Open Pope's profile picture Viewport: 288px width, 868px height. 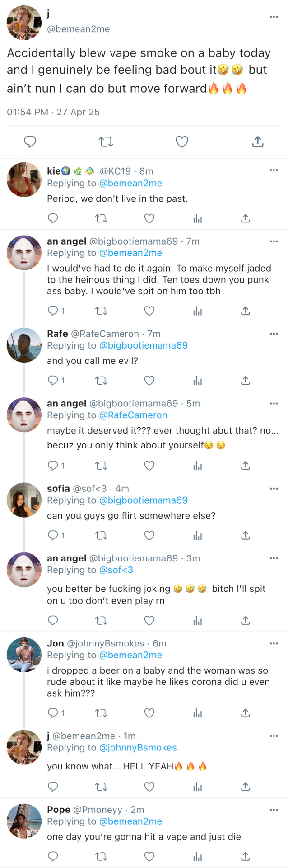(x=24, y=821)
